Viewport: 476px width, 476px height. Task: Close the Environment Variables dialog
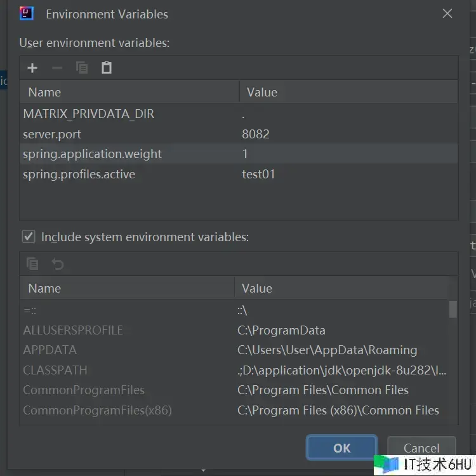[447, 13]
